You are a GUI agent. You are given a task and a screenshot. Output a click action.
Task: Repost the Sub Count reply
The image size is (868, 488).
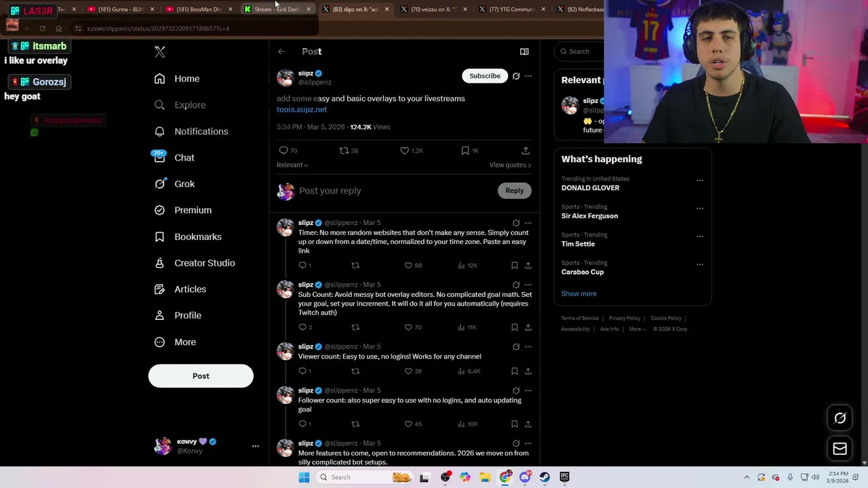click(355, 327)
